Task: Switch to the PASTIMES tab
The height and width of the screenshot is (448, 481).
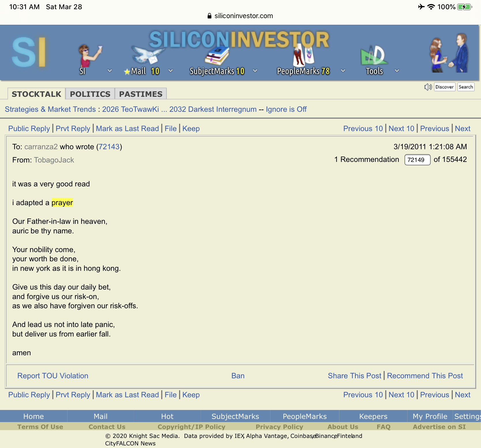Action: point(141,94)
